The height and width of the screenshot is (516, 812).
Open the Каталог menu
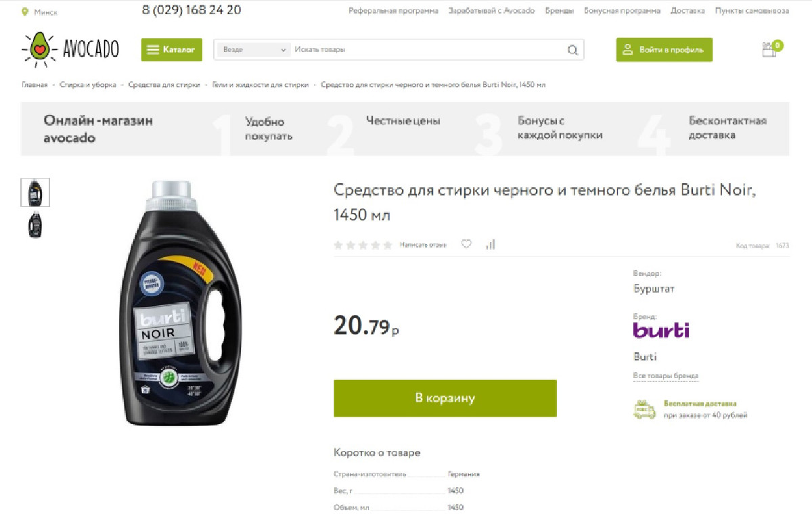tap(171, 49)
